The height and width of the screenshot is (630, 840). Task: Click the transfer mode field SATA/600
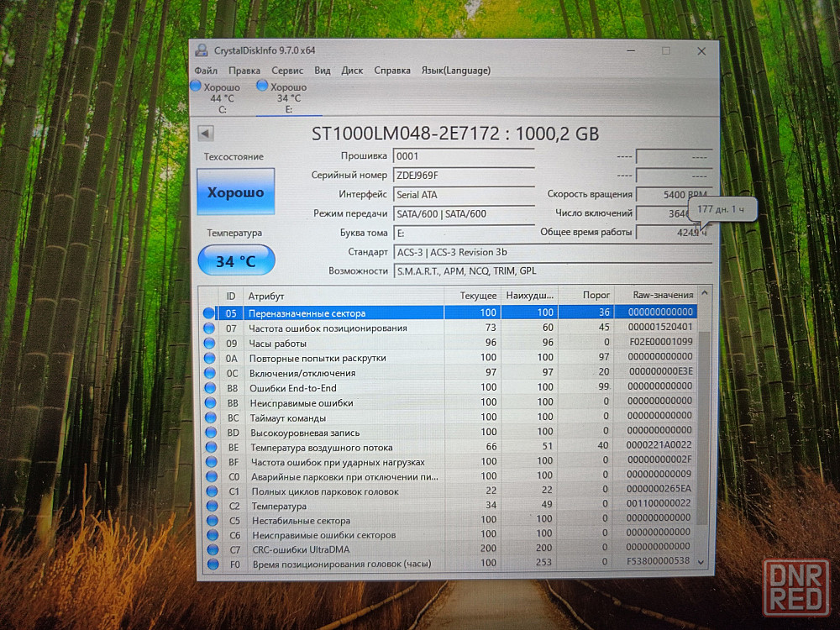coord(464,213)
